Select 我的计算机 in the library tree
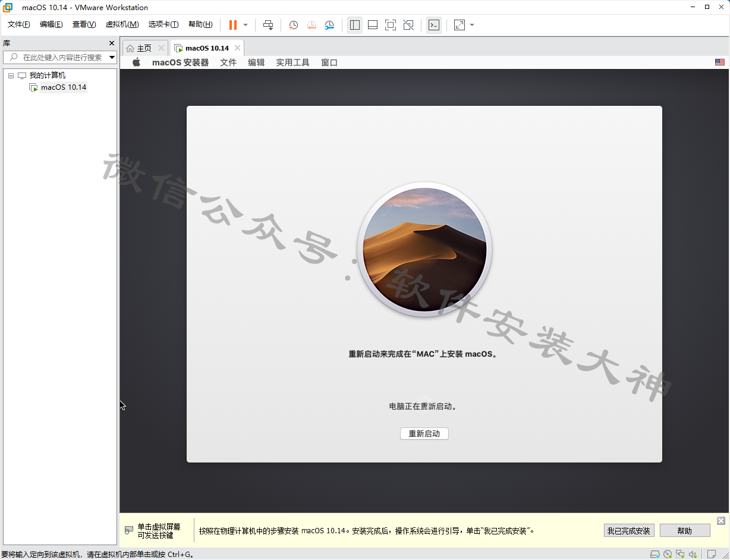The width and height of the screenshot is (730, 560). 48,75
